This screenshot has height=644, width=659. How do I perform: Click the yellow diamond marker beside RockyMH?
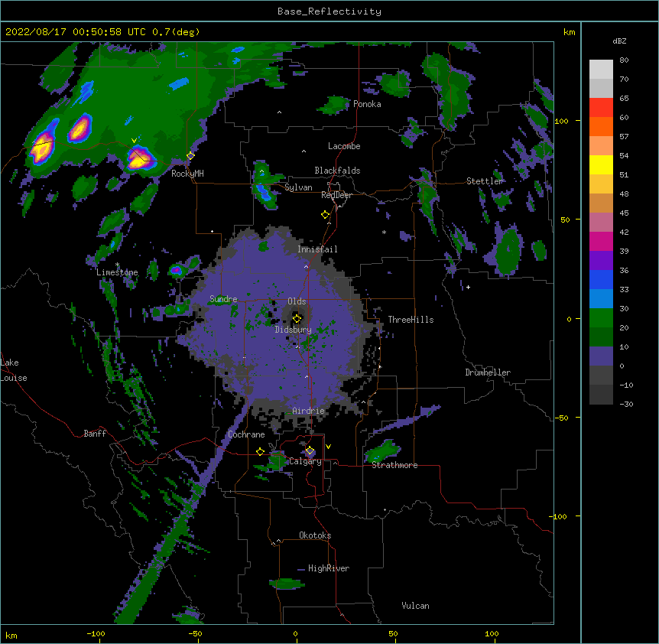[191, 156]
